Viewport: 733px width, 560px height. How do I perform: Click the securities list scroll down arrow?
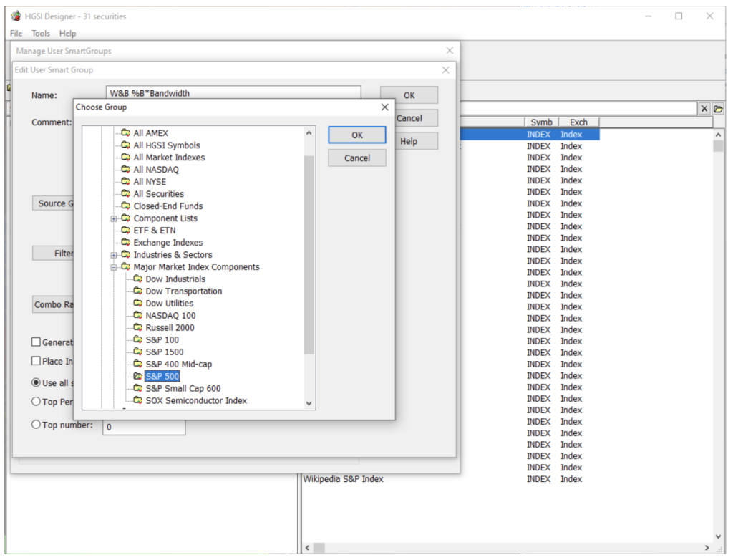click(x=718, y=536)
